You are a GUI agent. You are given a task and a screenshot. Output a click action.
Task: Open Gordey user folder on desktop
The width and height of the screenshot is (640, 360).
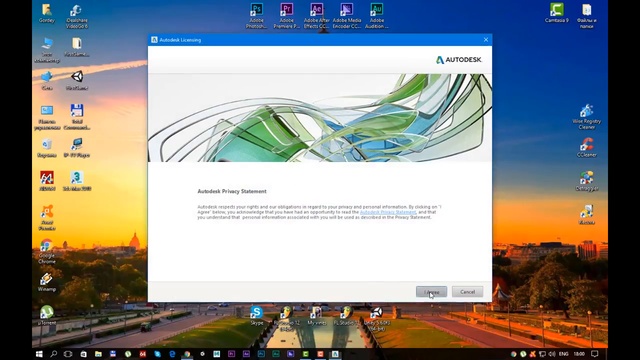47,13
